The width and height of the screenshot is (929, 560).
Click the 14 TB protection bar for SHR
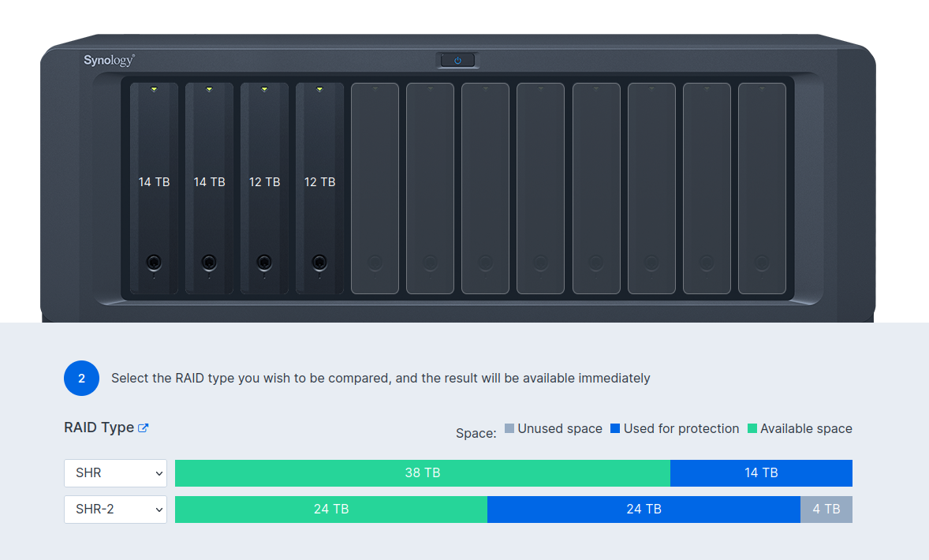[x=761, y=473]
